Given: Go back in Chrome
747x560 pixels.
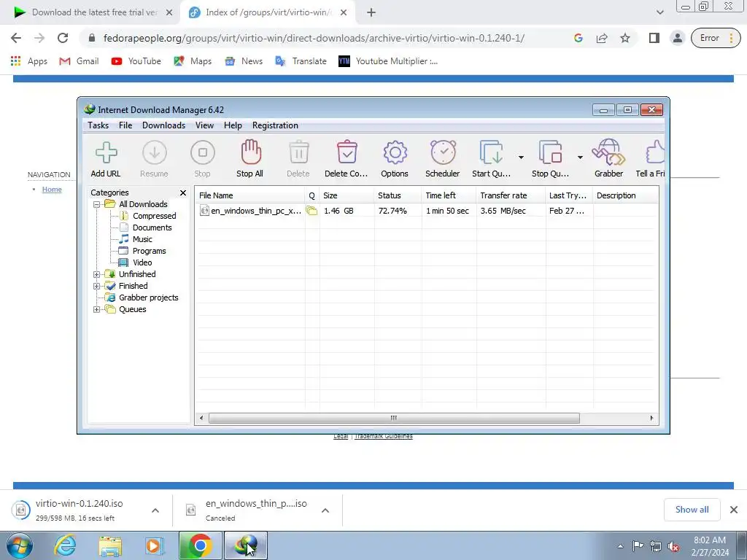Looking at the screenshot, I should tap(16, 38).
